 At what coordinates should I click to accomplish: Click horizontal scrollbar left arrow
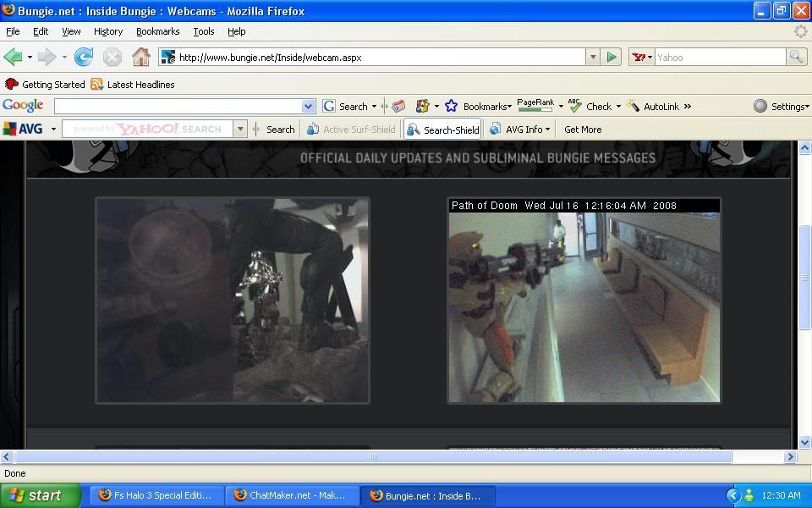pos(7,456)
